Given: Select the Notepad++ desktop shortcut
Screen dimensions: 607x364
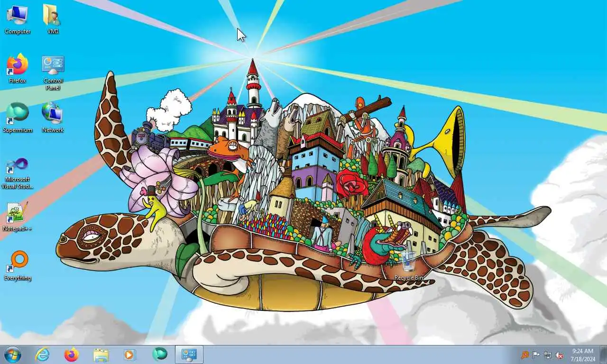Looking at the screenshot, I should pyautogui.click(x=18, y=216).
